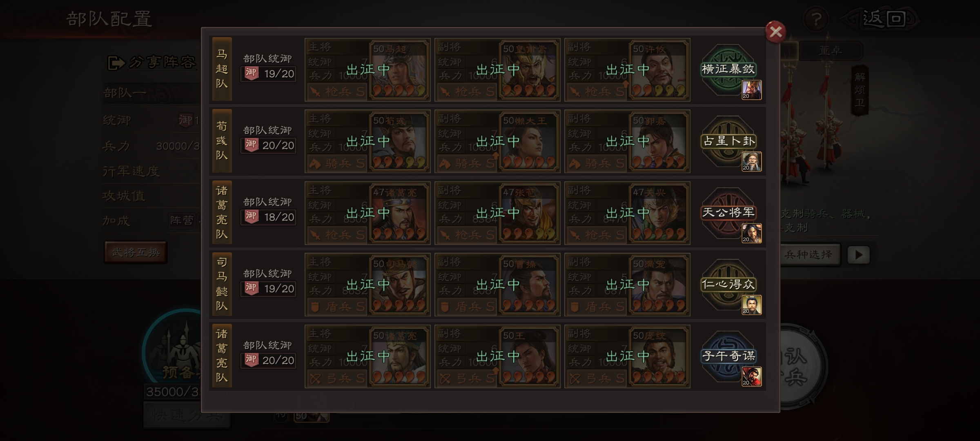Close the team list popup
Image resolution: width=980 pixels, height=441 pixels.
(x=775, y=32)
